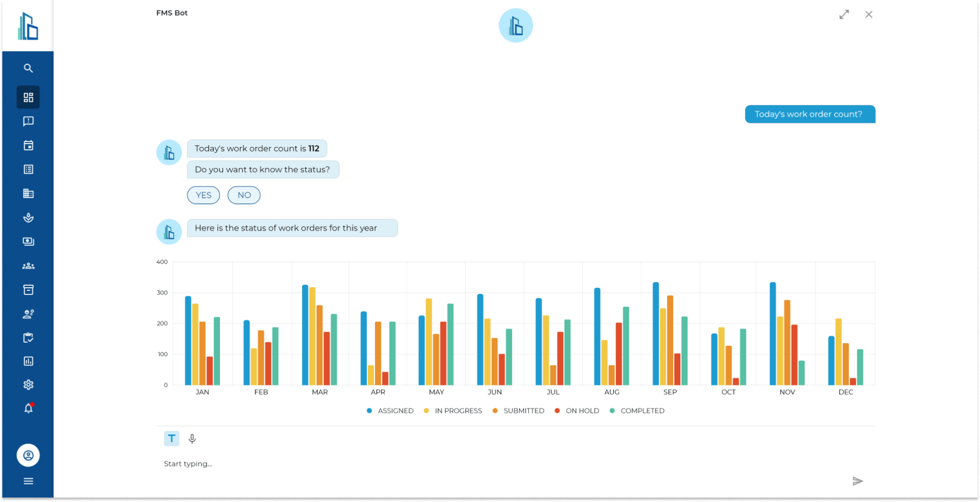Viewport: 980px width, 502px height.
Task: Open the user profile avatar icon
Action: tap(28, 455)
